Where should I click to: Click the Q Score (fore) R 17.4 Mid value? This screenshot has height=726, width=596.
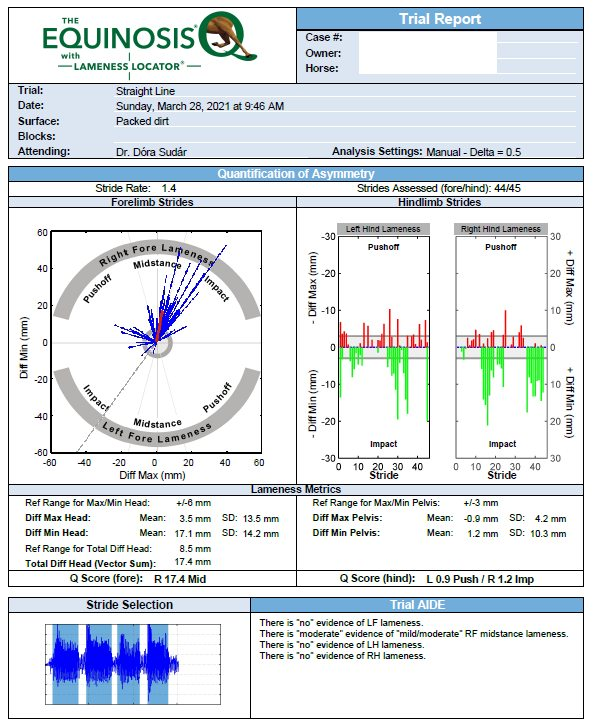[180, 579]
